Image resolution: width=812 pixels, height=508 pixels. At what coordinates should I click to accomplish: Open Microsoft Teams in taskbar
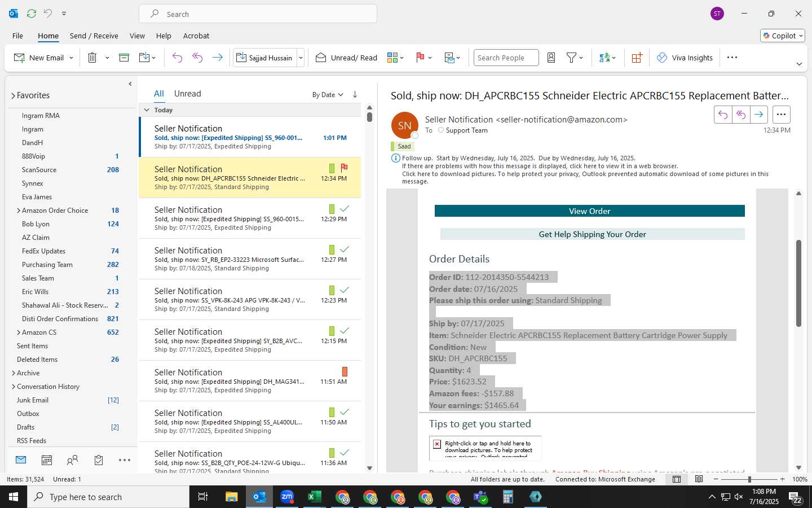pos(480,497)
